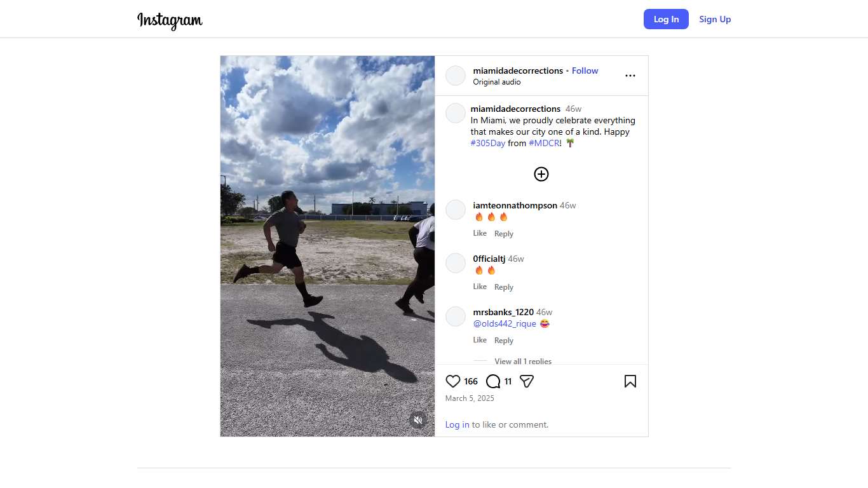The height and width of the screenshot is (488, 868).
Task: Unmute the video sound
Action: tap(417, 420)
